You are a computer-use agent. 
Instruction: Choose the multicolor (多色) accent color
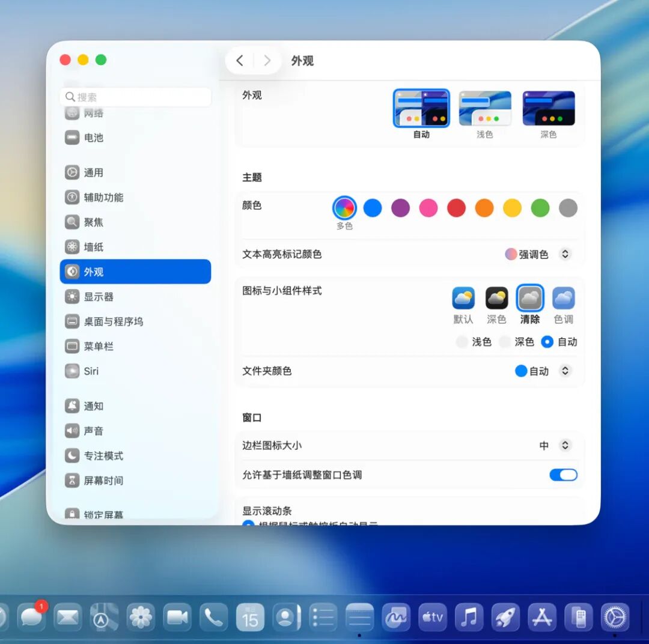(344, 208)
